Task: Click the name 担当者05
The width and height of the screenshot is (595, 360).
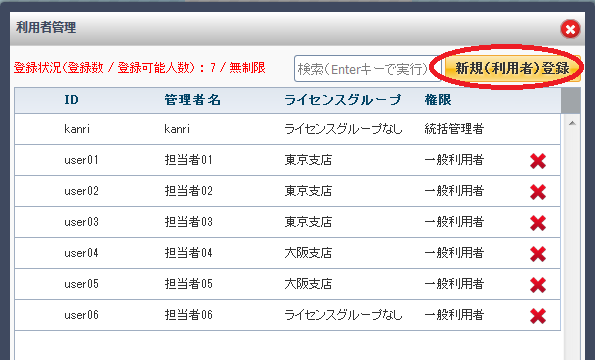Action: click(189, 284)
